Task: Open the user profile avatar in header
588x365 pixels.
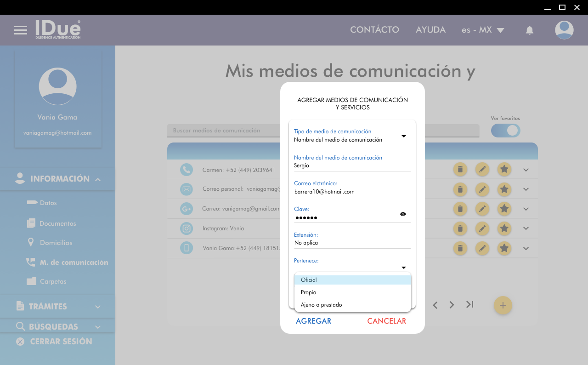Action: coord(564,30)
